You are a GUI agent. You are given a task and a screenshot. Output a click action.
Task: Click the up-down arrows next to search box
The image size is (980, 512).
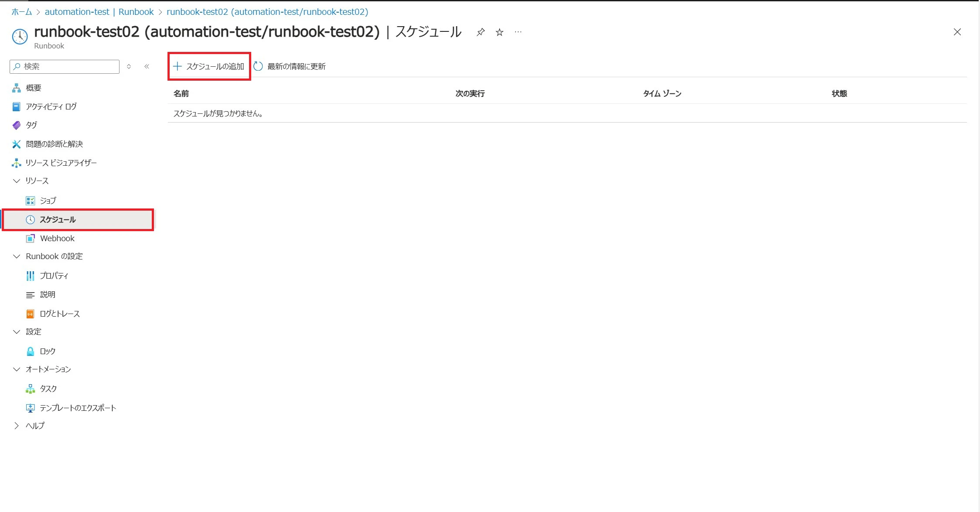(129, 66)
